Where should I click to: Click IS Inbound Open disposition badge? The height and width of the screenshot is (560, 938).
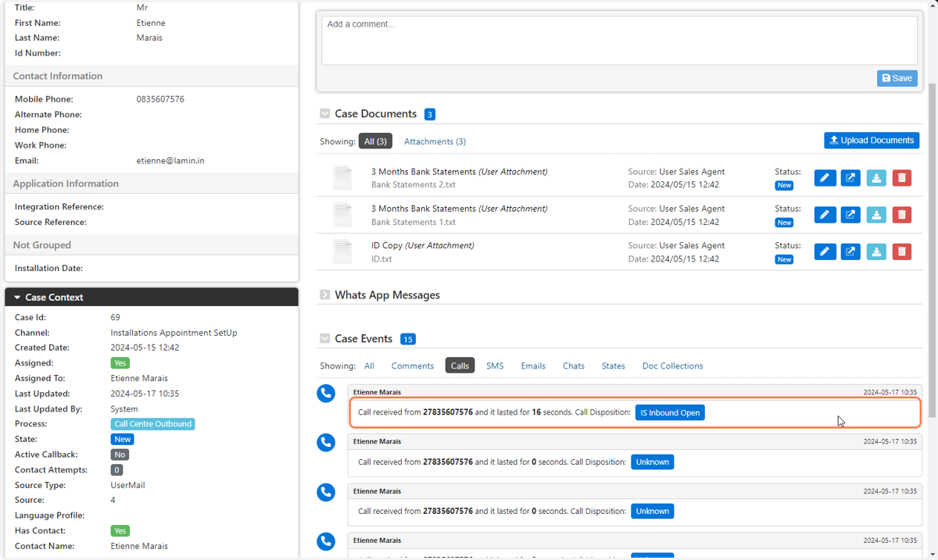click(670, 412)
